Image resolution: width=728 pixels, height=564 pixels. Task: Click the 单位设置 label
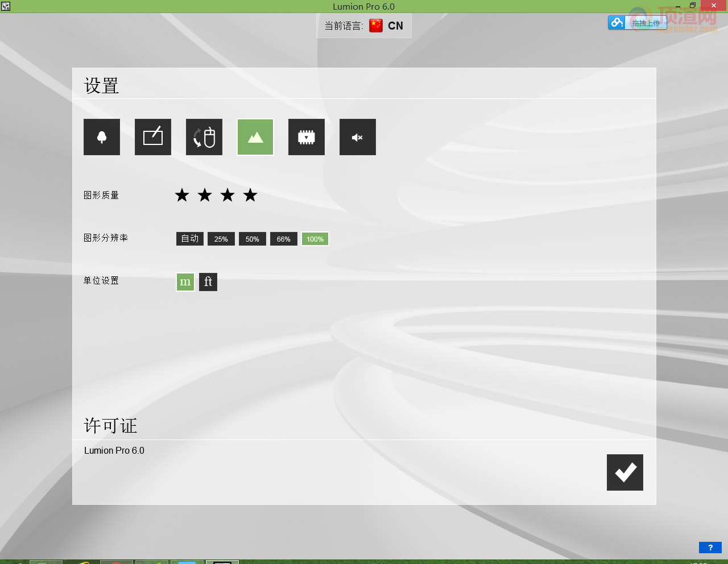101,280
